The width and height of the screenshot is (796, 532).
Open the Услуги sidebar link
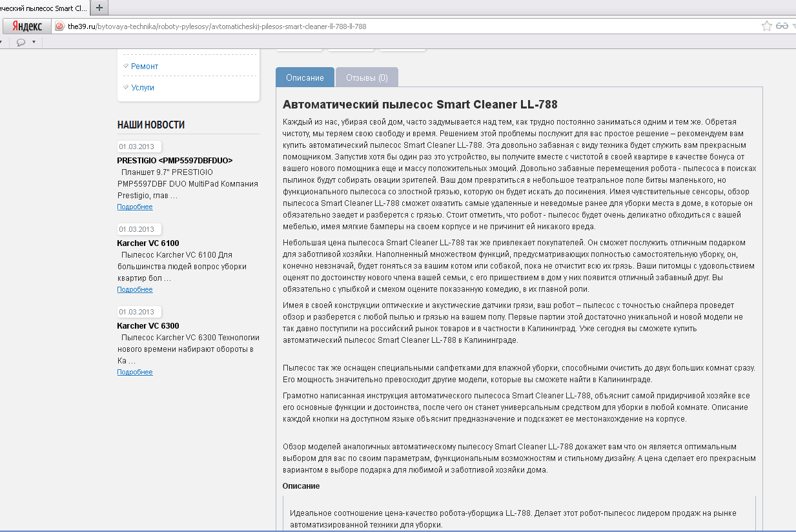click(x=143, y=88)
